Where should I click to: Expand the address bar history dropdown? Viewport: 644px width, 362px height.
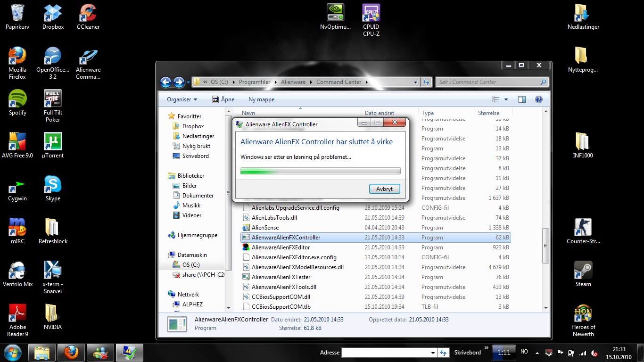[x=415, y=82]
